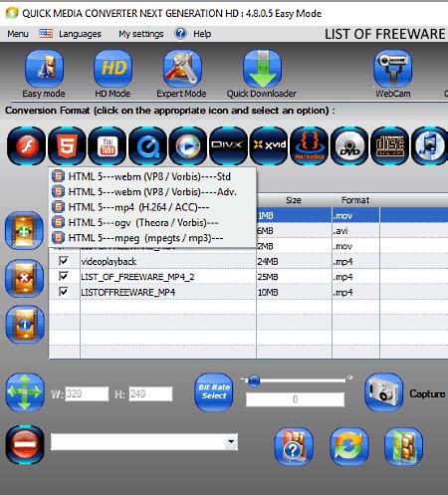Click the Format column header
This screenshot has width=448, height=495.
tap(355, 200)
